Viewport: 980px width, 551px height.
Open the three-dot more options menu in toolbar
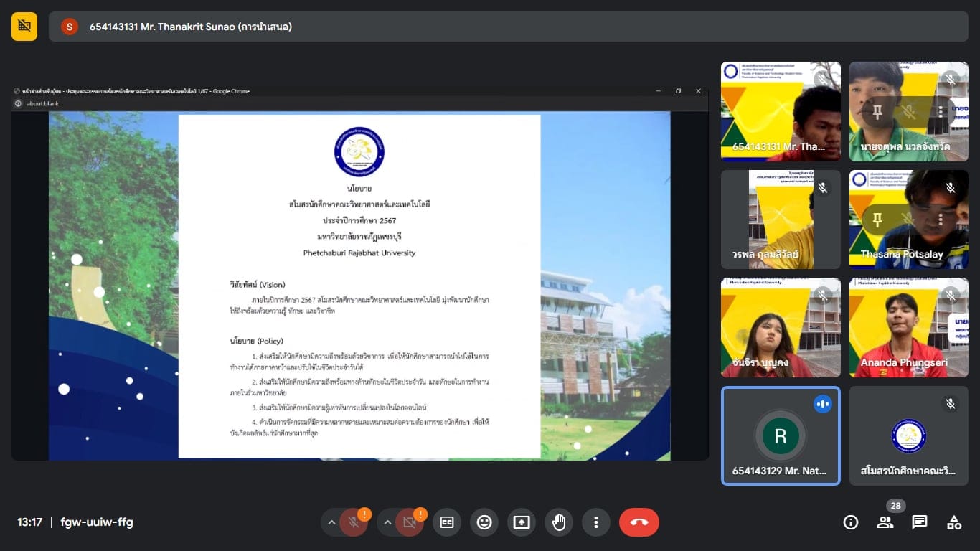coord(596,522)
